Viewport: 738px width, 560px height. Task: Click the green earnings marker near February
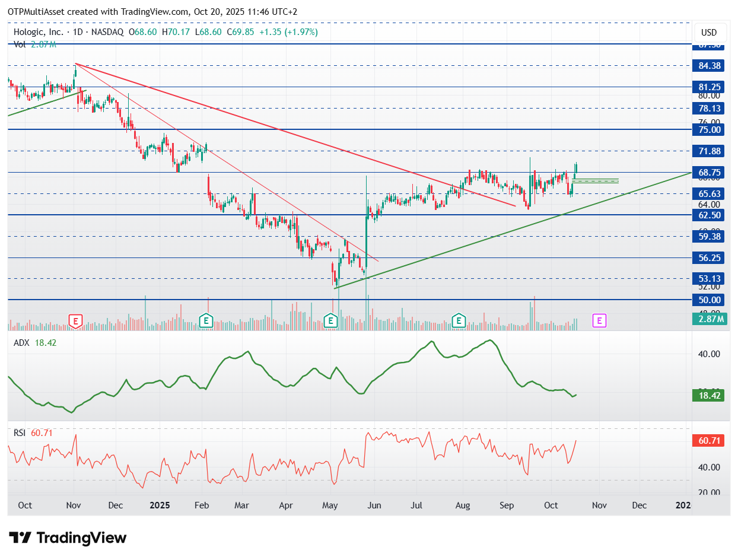(x=206, y=322)
